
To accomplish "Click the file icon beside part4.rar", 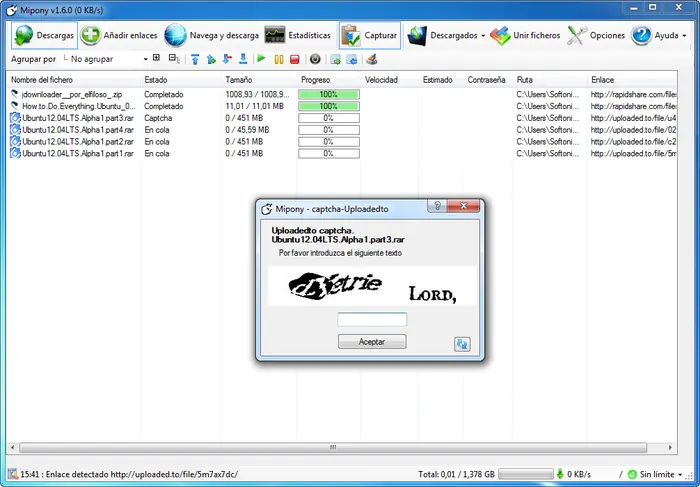I will coord(15,130).
